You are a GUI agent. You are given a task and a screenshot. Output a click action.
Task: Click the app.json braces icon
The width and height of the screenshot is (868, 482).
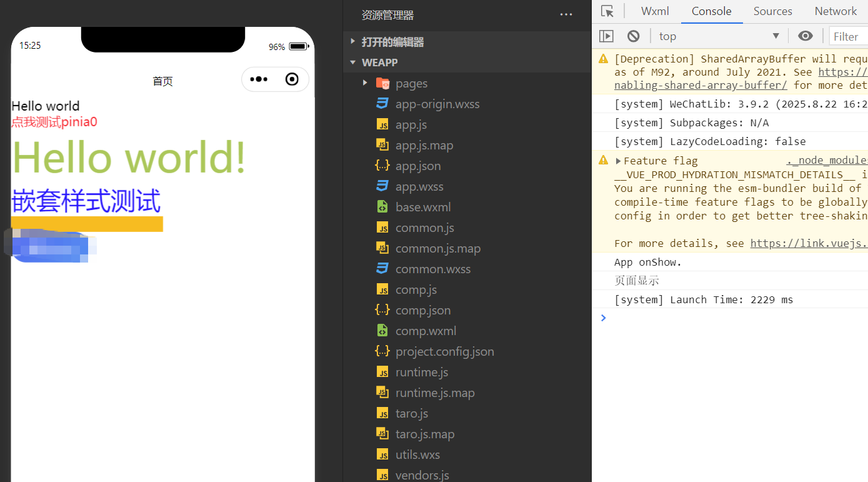382,166
